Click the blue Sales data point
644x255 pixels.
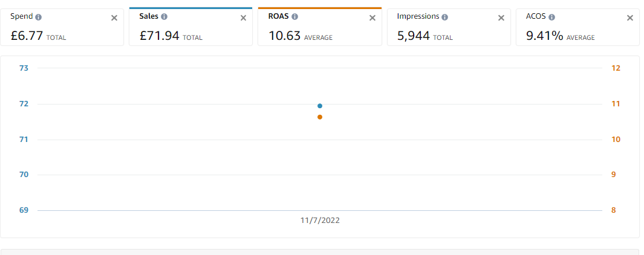click(x=319, y=106)
